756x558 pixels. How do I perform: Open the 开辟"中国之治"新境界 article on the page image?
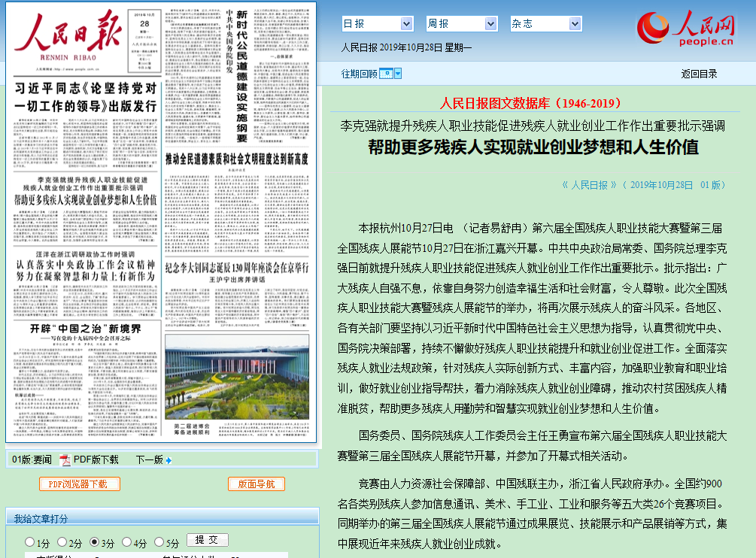click(85, 329)
